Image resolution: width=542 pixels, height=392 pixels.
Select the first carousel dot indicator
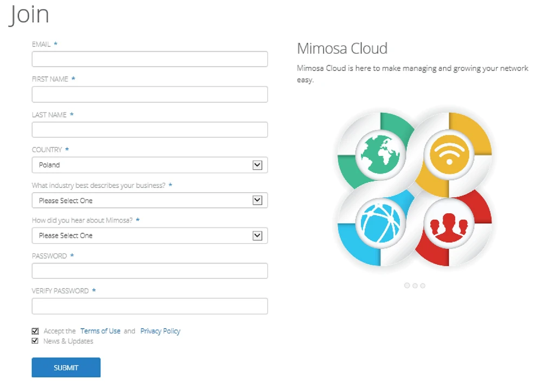407,285
